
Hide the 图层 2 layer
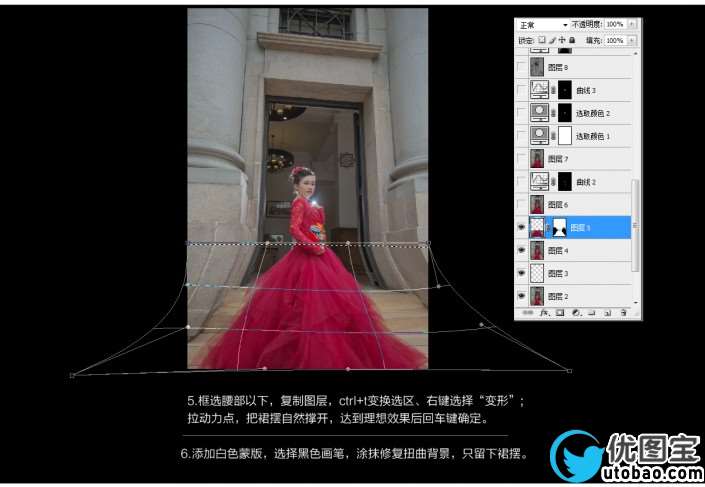pos(522,296)
